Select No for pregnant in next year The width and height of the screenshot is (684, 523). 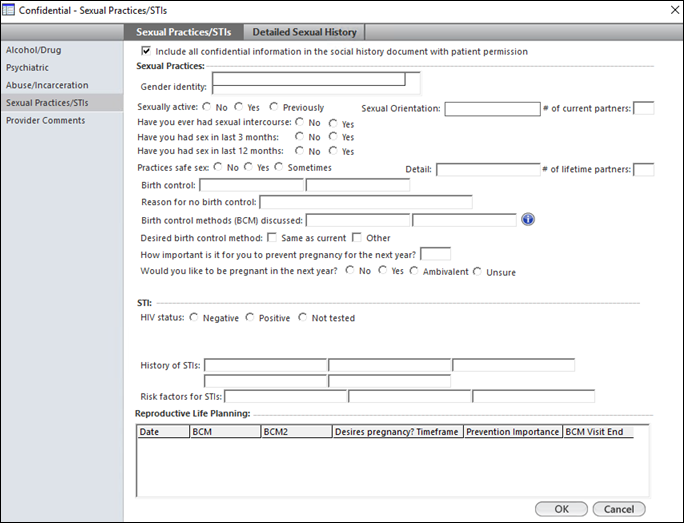(x=350, y=270)
